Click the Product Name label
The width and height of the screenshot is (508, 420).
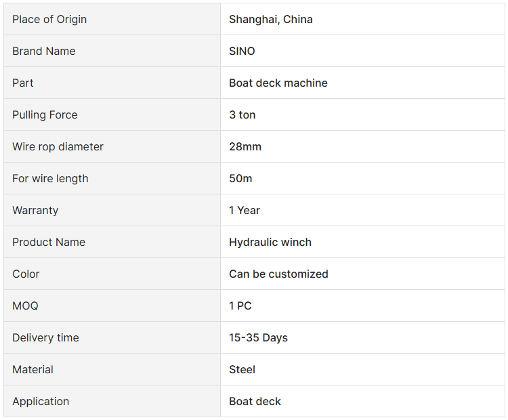pos(49,242)
